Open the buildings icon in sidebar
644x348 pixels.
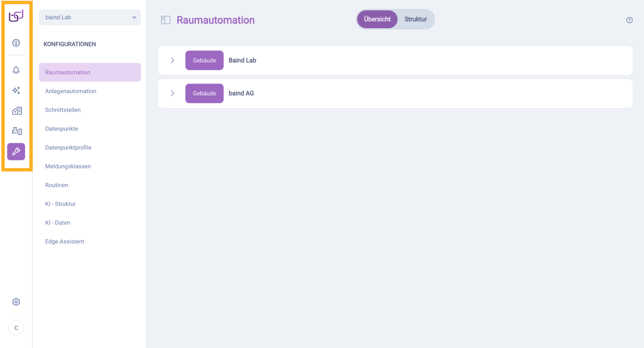click(x=17, y=111)
